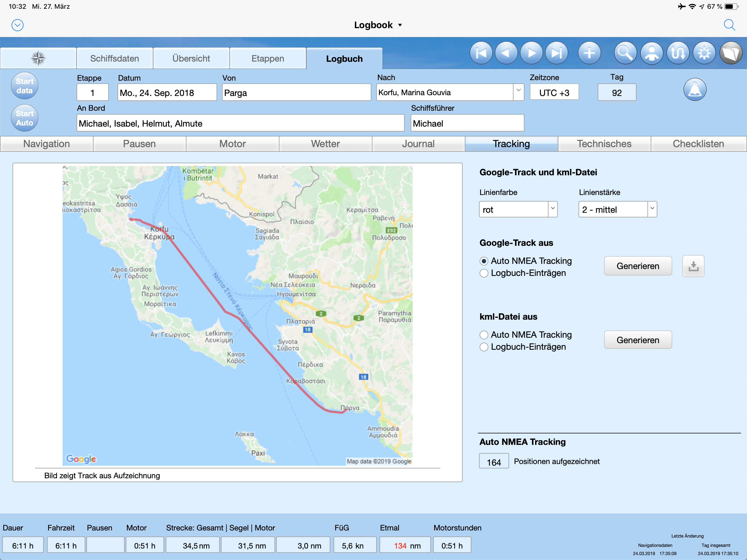This screenshot has width=747, height=560.
Task: Open the Navigation sub-tab
Action: click(46, 144)
